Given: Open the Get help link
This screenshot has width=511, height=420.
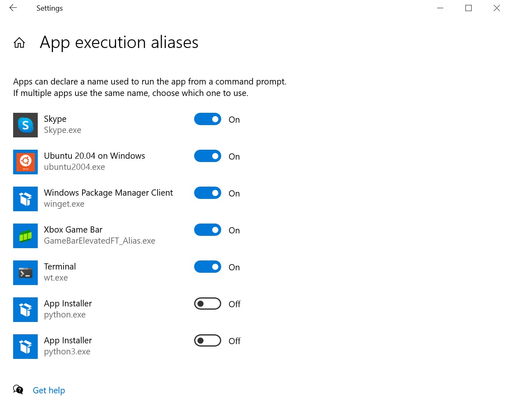Looking at the screenshot, I should [x=49, y=390].
